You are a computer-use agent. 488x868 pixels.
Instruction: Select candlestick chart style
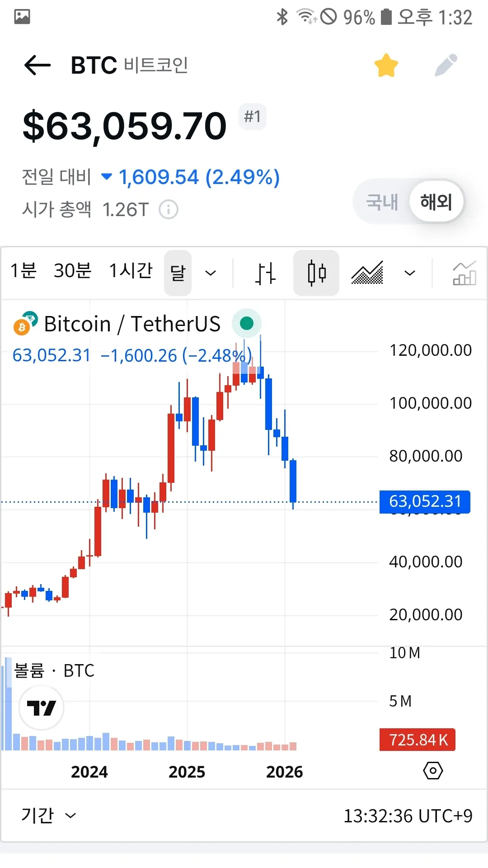[316, 273]
